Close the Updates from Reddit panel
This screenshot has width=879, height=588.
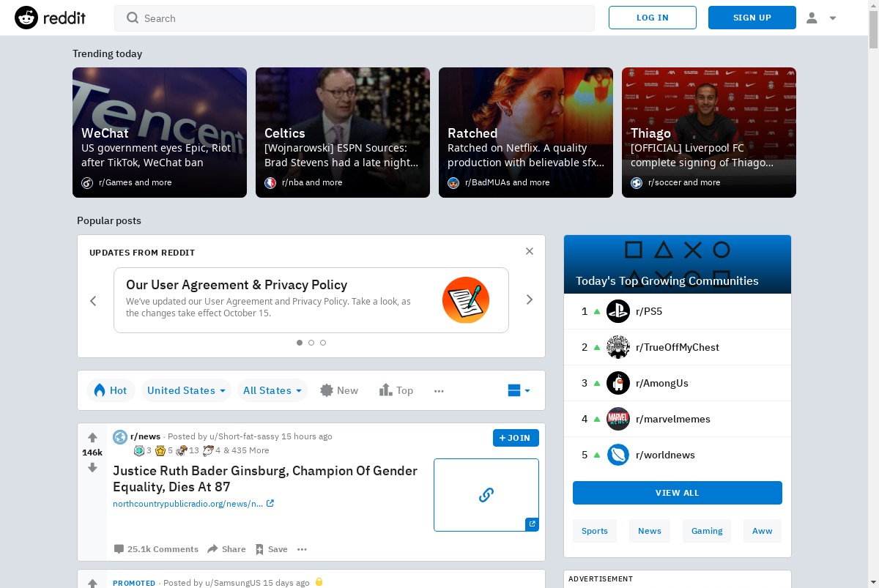530,251
